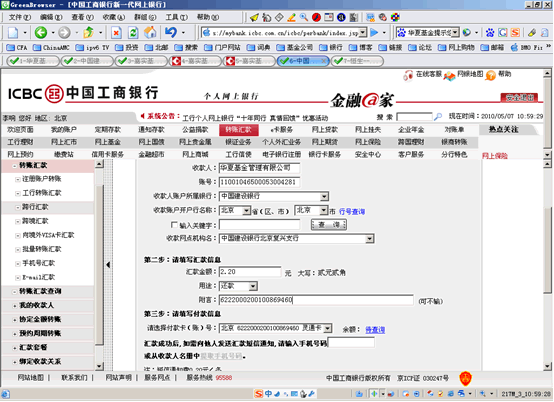Click the red circle icon in top toolbar
This screenshot has height=402, width=554.
316,17
